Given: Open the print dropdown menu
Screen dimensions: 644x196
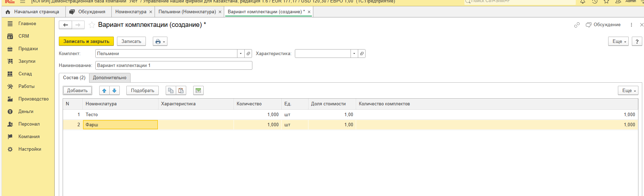Looking at the screenshot, I should pos(160,42).
